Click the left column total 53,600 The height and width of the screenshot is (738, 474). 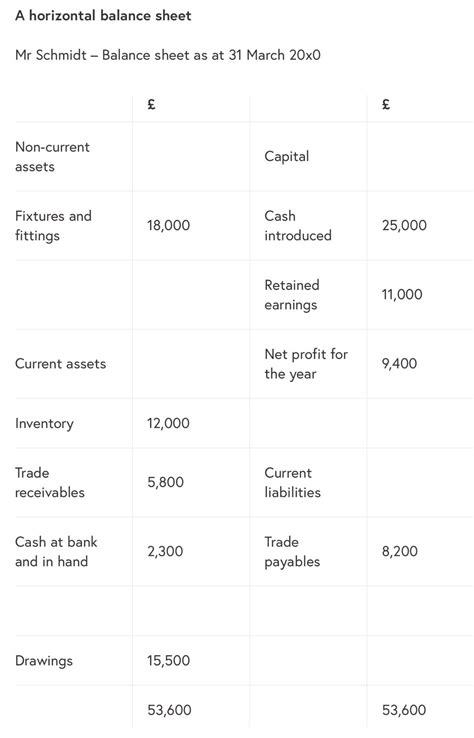tap(169, 710)
